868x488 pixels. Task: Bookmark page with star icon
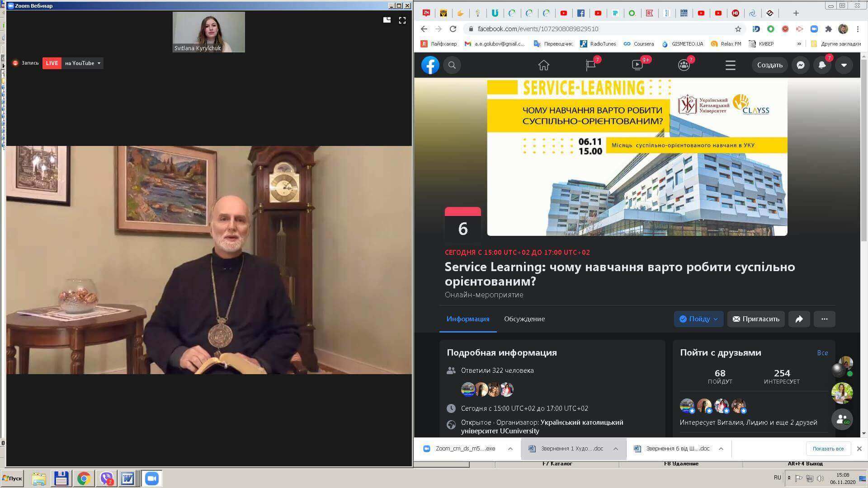click(738, 29)
